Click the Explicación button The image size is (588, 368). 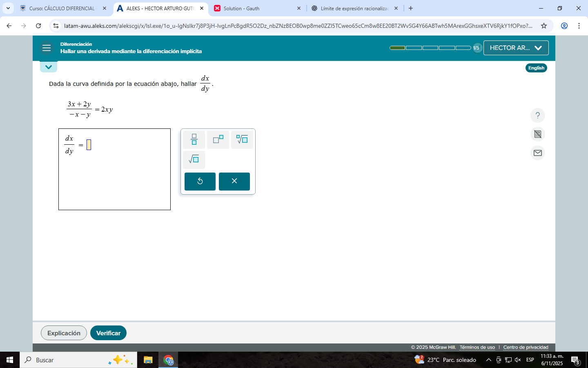pos(64,333)
